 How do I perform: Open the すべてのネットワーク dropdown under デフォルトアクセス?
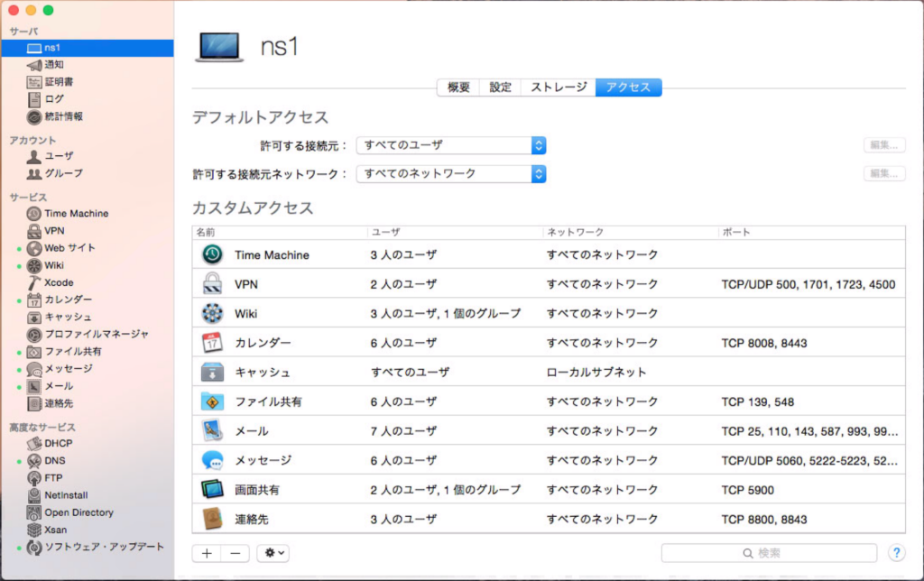pyautogui.click(x=451, y=174)
